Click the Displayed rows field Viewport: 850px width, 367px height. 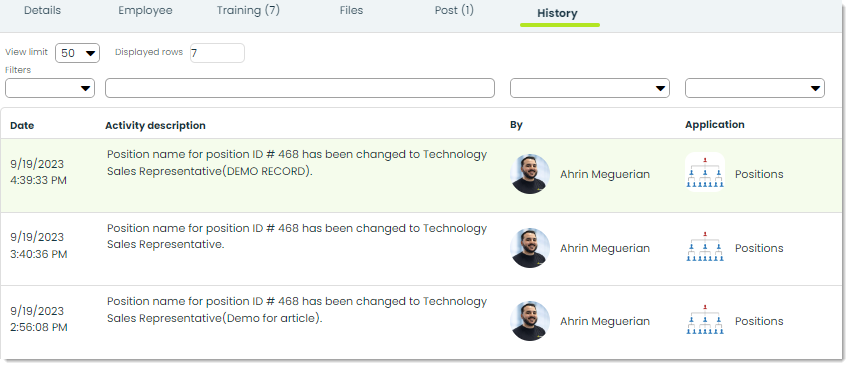click(x=217, y=53)
